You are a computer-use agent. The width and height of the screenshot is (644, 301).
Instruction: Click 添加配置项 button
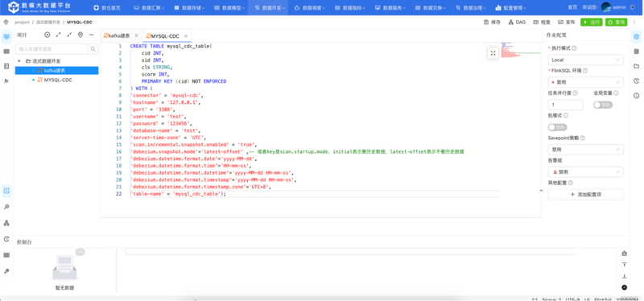(x=585, y=195)
